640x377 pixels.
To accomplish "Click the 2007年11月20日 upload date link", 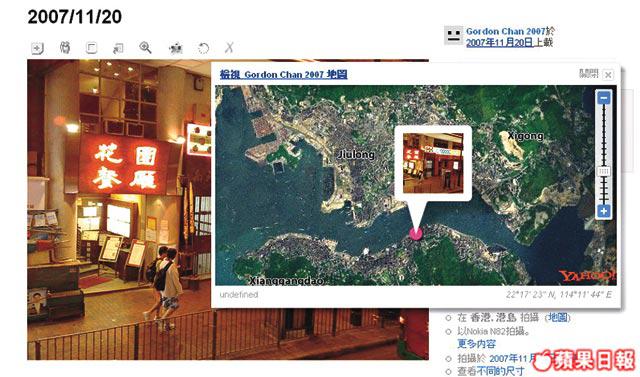I will pos(500,42).
